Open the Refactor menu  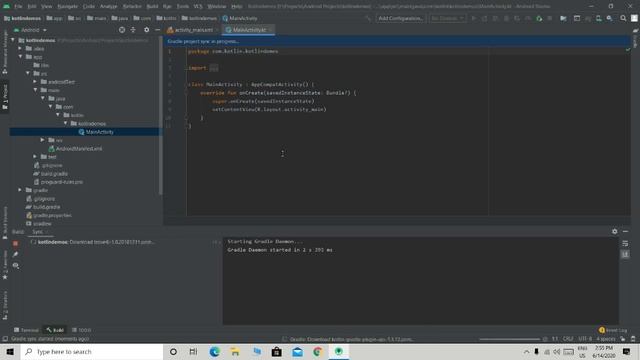[x=132, y=7]
